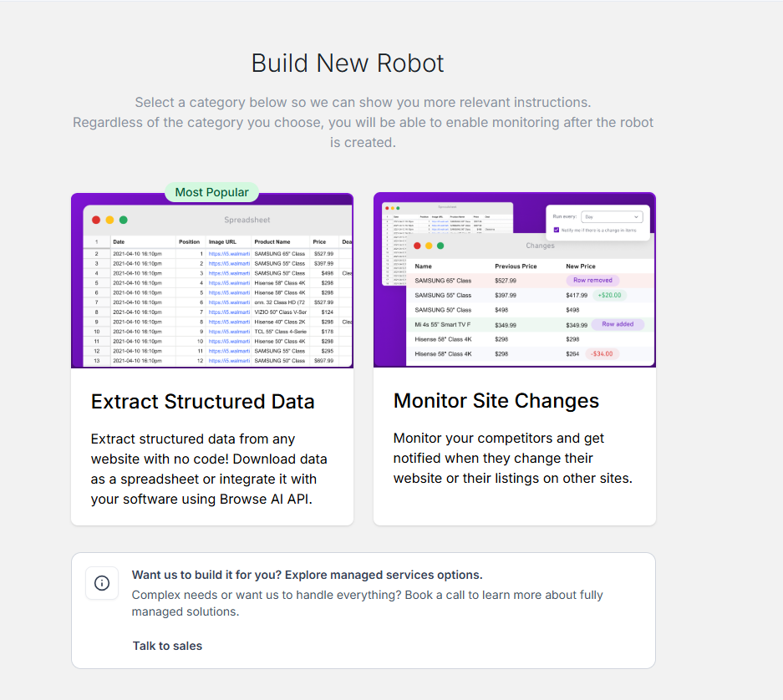783x700 pixels.
Task: Click the info circle icon in the banner
Action: [x=102, y=583]
